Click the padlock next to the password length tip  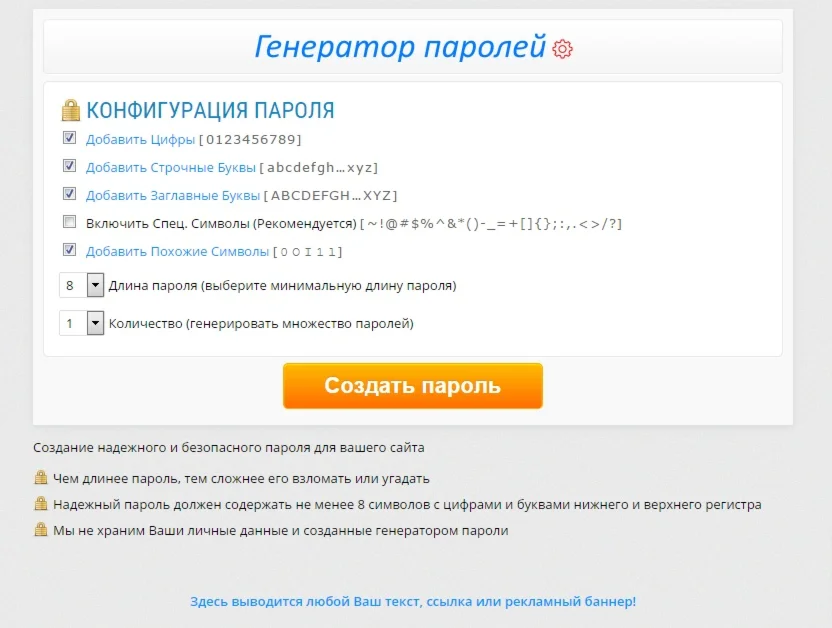click(x=40, y=479)
